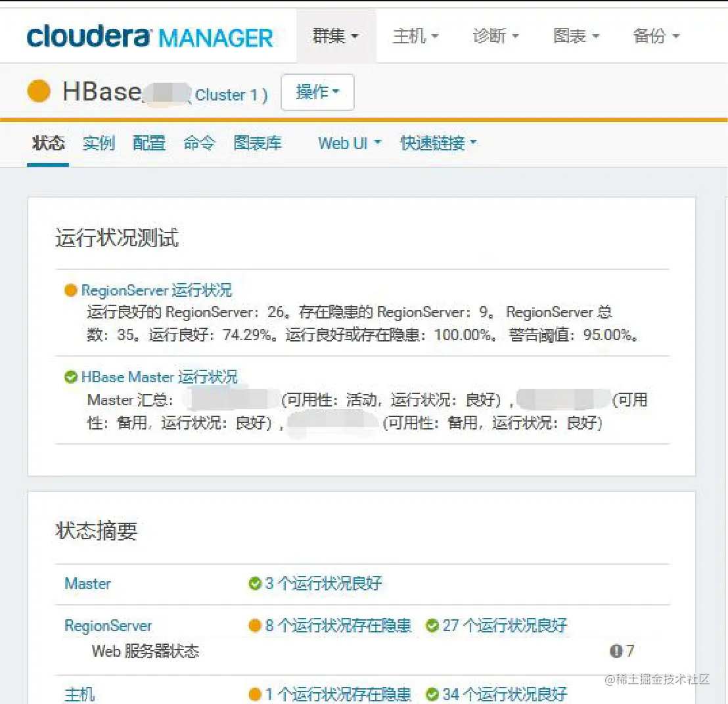Open the 图表 dropdown menu
The width and height of the screenshot is (728, 704).
[x=576, y=35]
